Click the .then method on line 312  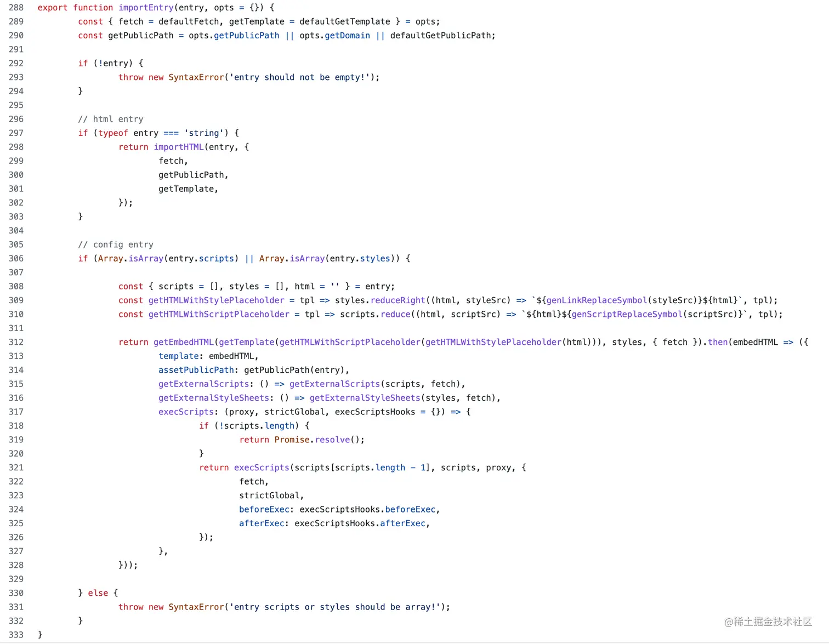718,343
